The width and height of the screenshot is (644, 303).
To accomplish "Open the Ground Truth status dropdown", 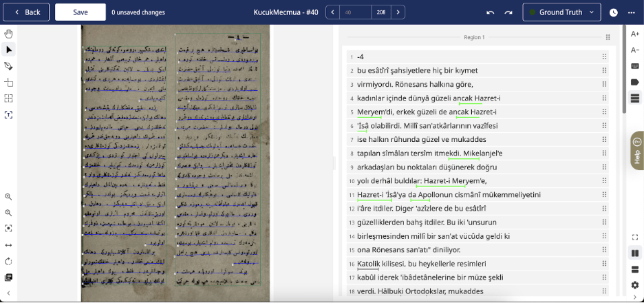I will 561,12.
